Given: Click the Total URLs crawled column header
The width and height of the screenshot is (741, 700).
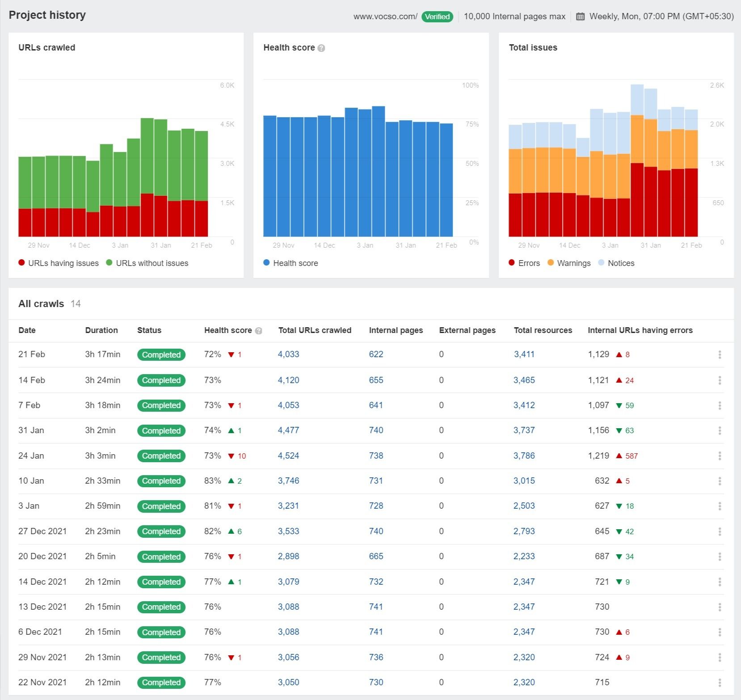Looking at the screenshot, I should tap(315, 330).
